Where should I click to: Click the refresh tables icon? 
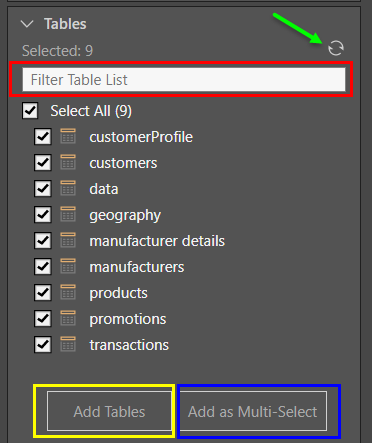click(336, 48)
